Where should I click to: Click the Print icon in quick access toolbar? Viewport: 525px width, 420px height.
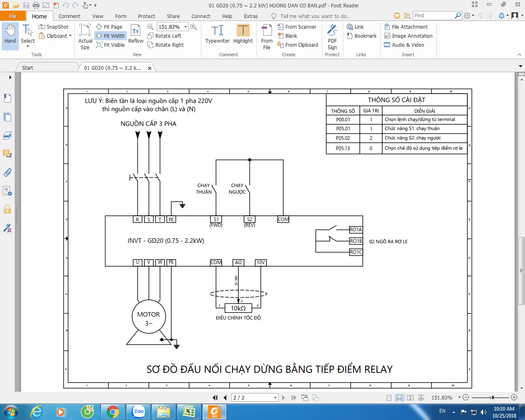(x=36, y=5)
